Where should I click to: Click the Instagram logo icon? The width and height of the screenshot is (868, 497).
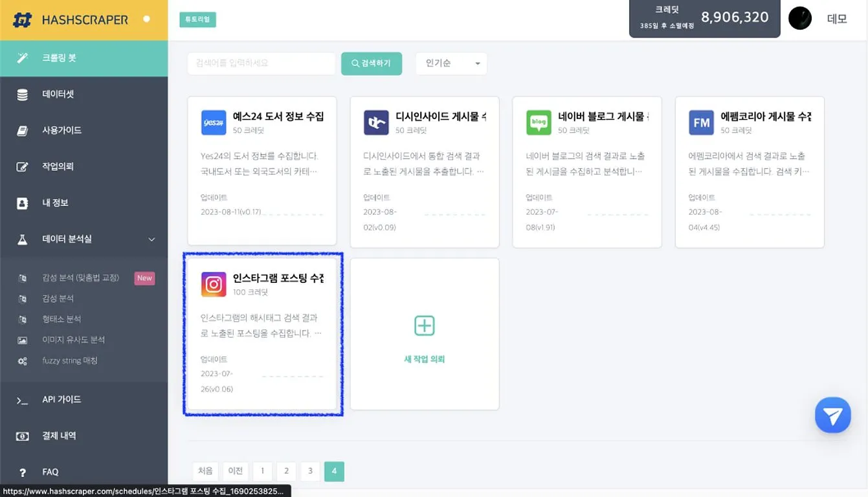click(x=214, y=284)
